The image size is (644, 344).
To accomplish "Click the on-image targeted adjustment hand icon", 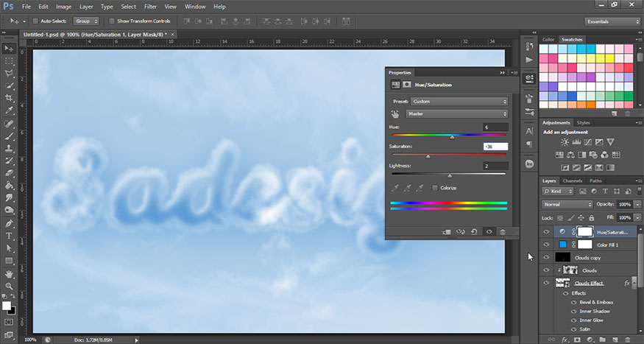I will coord(395,114).
